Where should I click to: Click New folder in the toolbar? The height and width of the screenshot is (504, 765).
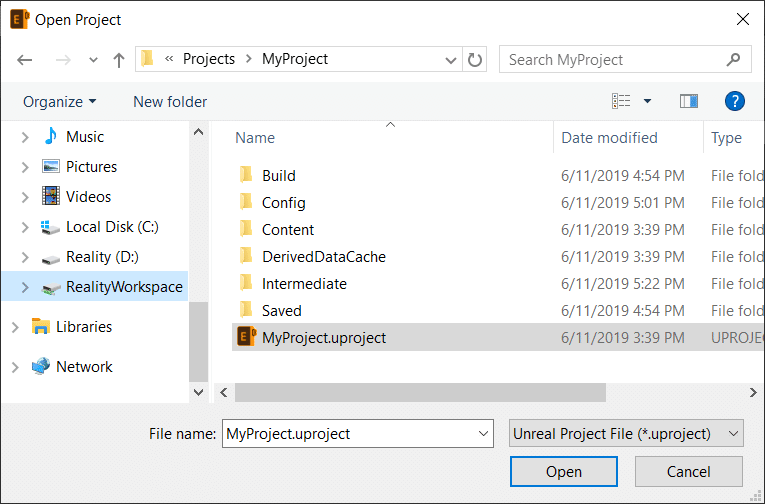[170, 101]
